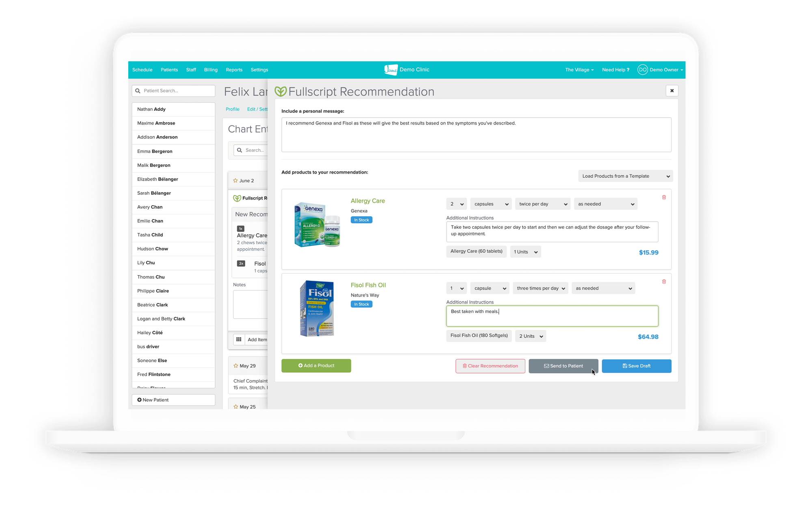The width and height of the screenshot is (812, 518).
Task: Open the Fisol Fish Oil title link
Action: click(x=368, y=285)
